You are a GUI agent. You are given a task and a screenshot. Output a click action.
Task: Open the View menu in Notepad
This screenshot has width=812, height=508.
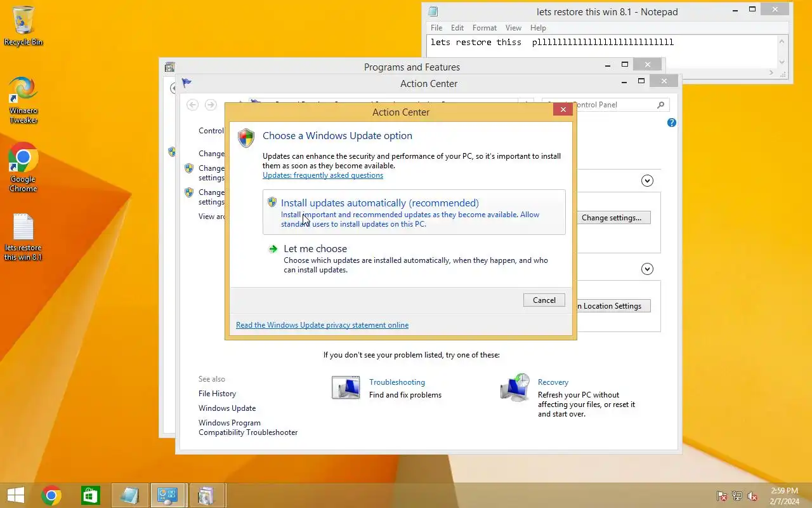click(513, 28)
